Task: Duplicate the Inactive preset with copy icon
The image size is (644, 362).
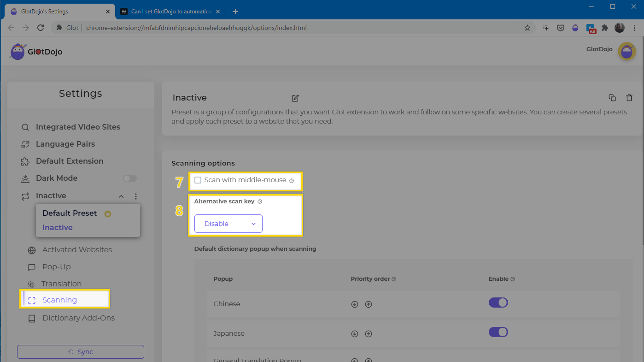Action: click(612, 98)
